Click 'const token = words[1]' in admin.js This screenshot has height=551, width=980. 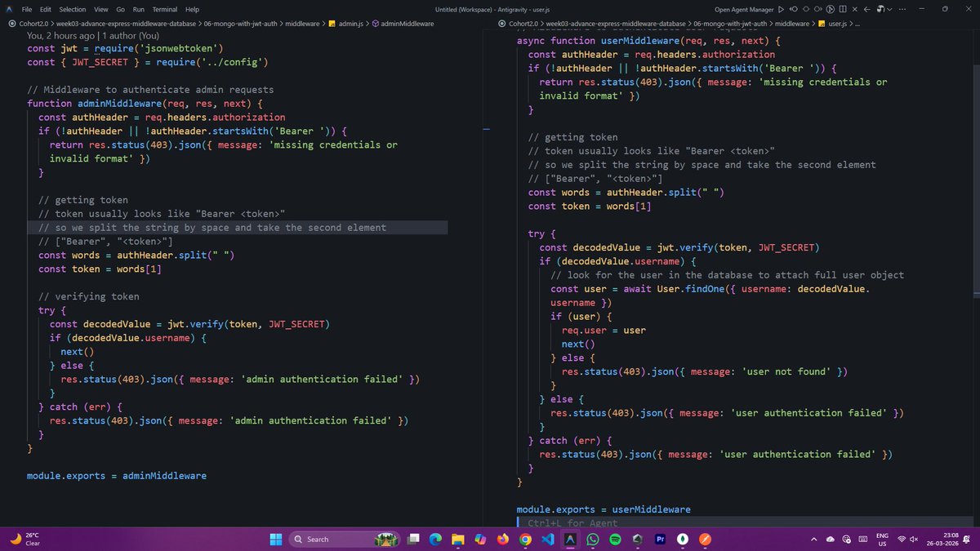[100, 269]
